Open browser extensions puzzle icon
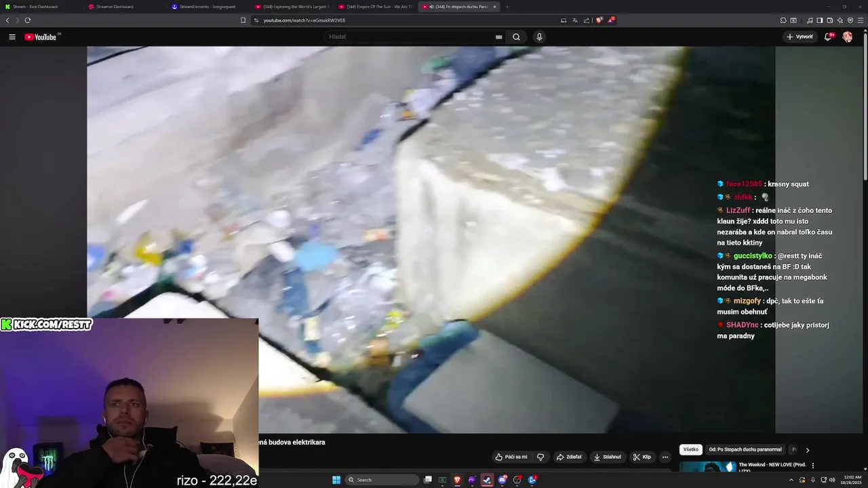 tap(783, 20)
